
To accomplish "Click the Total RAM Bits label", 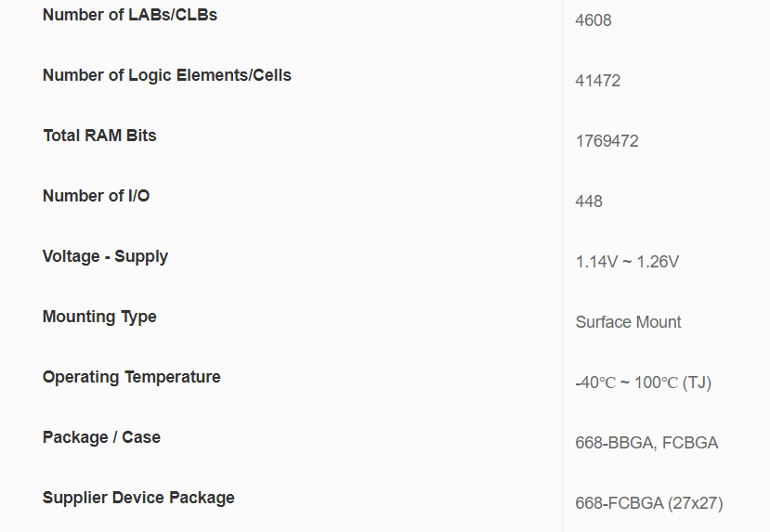I will pos(99,136).
